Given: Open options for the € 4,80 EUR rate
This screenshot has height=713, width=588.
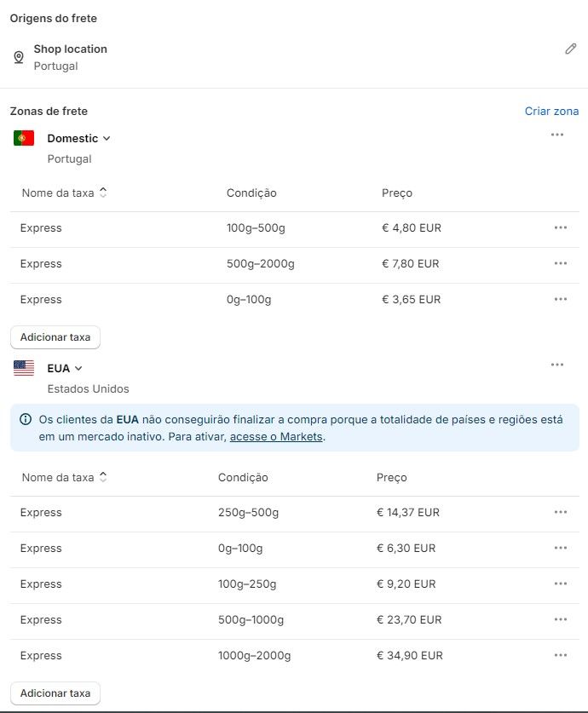Looking at the screenshot, I should point(561,227).
